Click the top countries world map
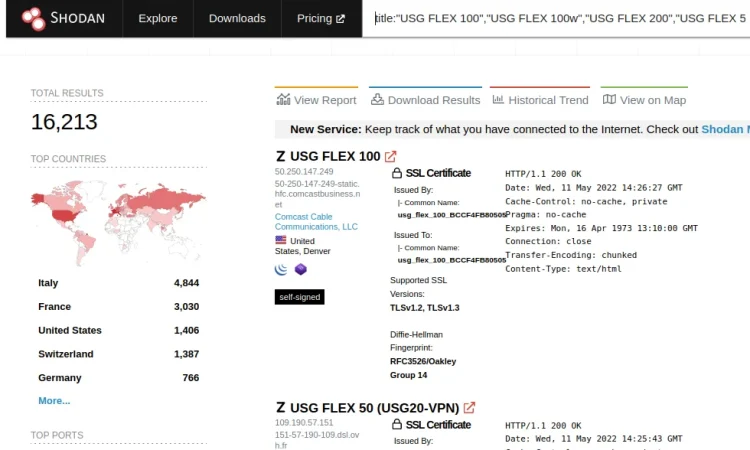The height and width of the screenshot is (450, 750). [x=118, y=222]
